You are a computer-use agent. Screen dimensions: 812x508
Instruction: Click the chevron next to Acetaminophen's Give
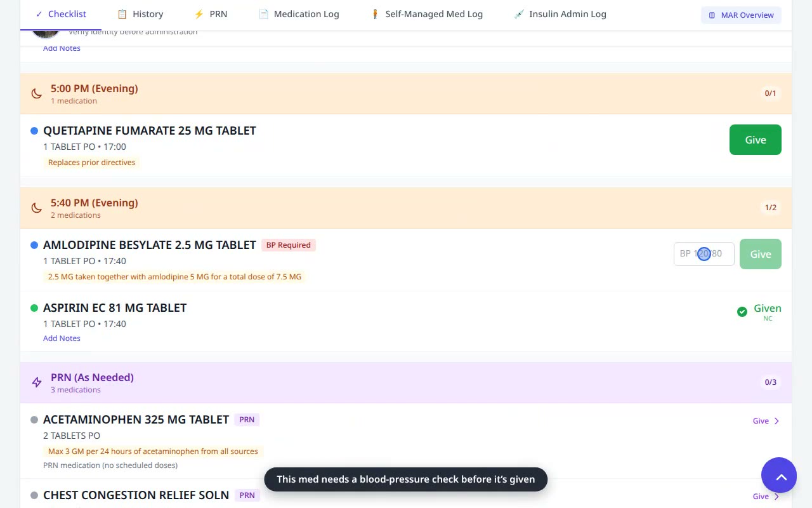pos(776,421)
